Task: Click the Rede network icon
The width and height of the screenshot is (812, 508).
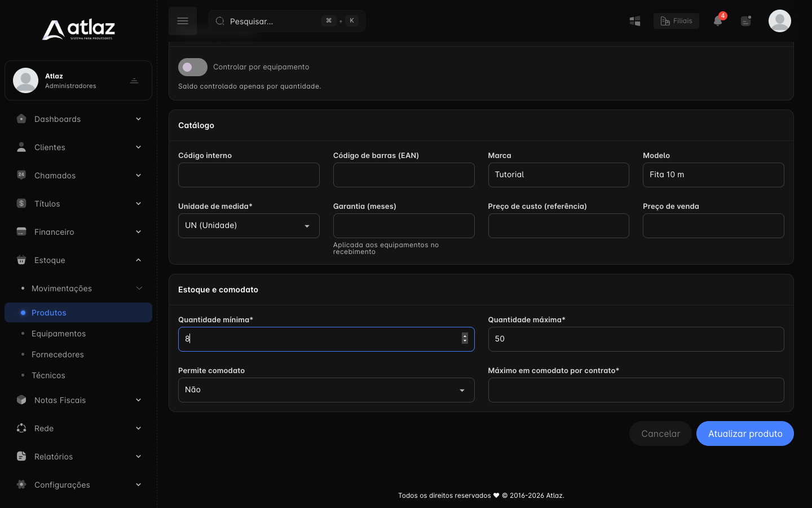Action: (x=21, y=428)
